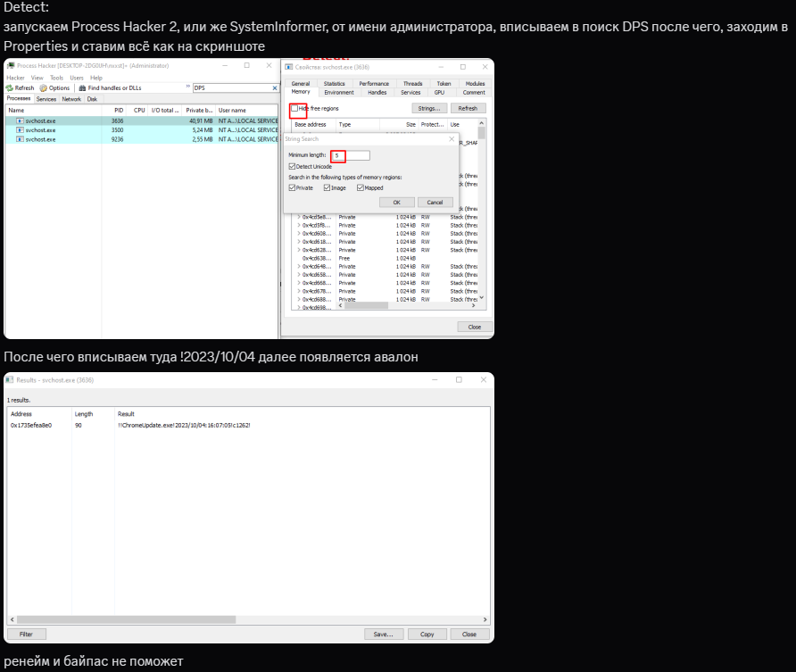Expand memory region 0x4cd648
This screenshot has width=796, height=672.
[298, 267]
